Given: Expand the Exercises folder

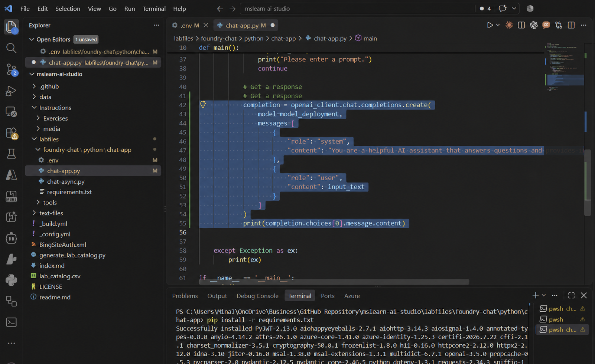Looking at the screenshot, I should 38,118.
